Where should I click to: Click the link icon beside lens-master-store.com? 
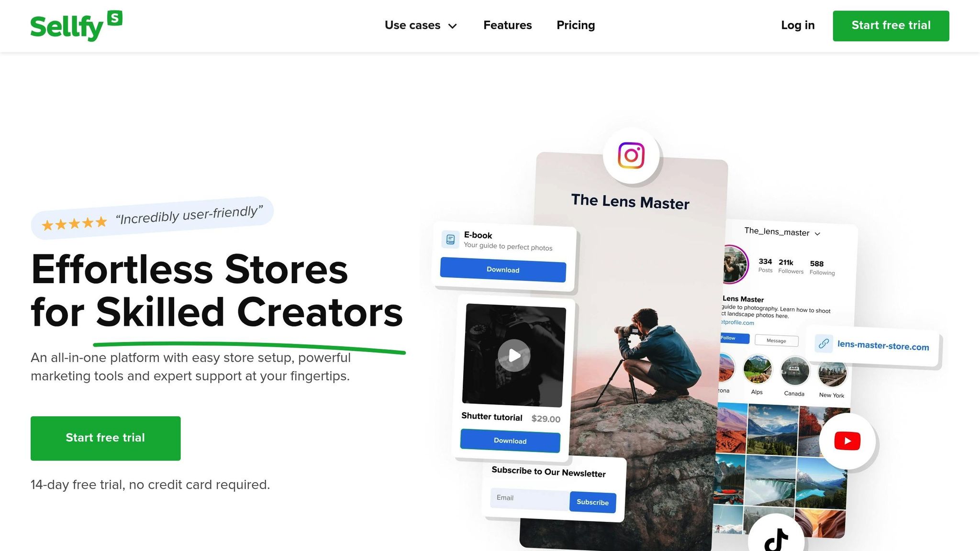[824, 343]
